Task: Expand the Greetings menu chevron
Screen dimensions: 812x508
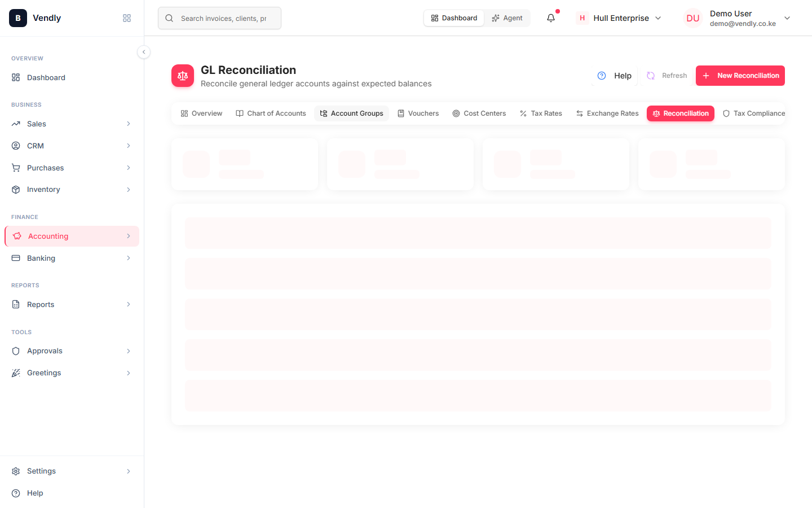Action: click(x=129, y=373)
